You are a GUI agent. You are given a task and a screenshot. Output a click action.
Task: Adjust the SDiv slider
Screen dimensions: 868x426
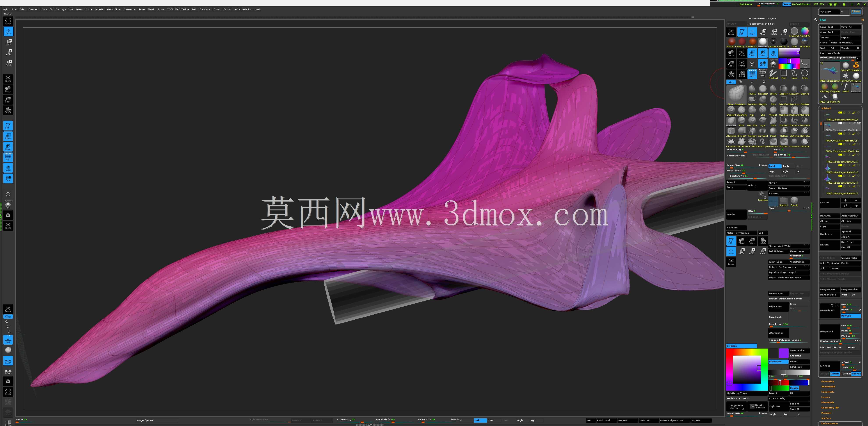click(x=757, y=211)
